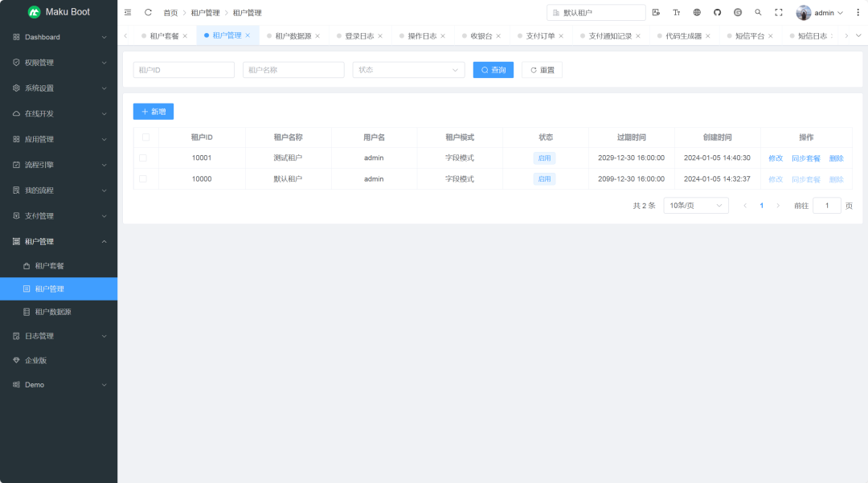Close the 登录日志 tab
The width and height of the screenshot is (868, 483).
pos(379,36)
